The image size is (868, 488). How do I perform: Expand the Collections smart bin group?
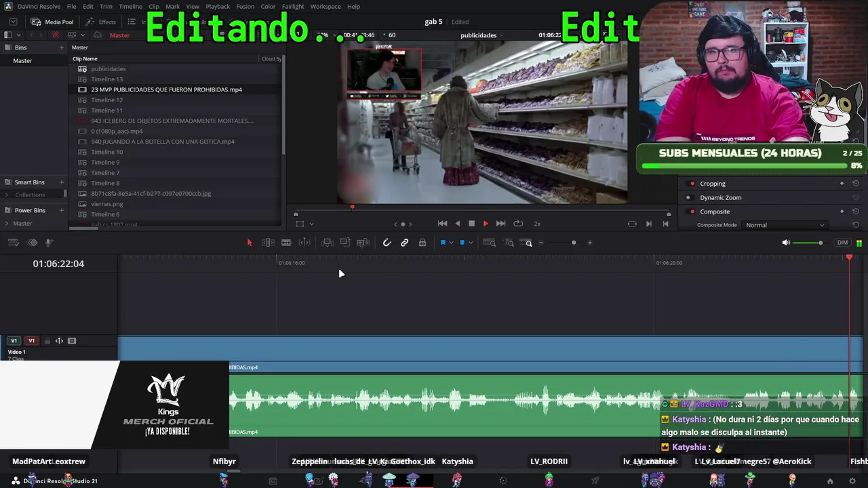(x=8, y=195)
